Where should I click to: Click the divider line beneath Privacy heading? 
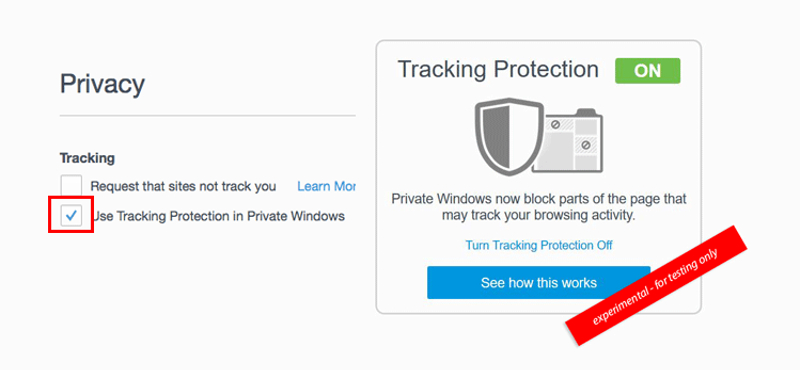[x=207, y=116]
